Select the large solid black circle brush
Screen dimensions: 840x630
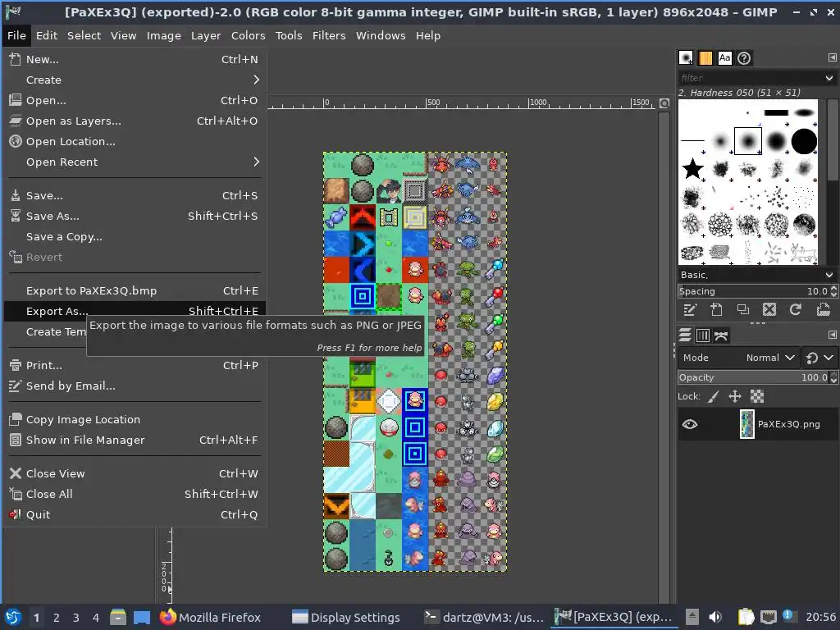point(804,141)
